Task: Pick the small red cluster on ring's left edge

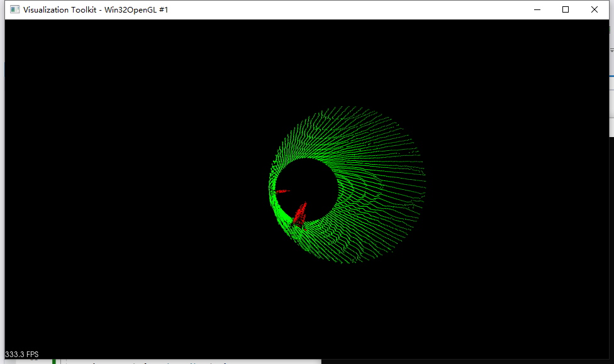Action: tap(281, 190)
